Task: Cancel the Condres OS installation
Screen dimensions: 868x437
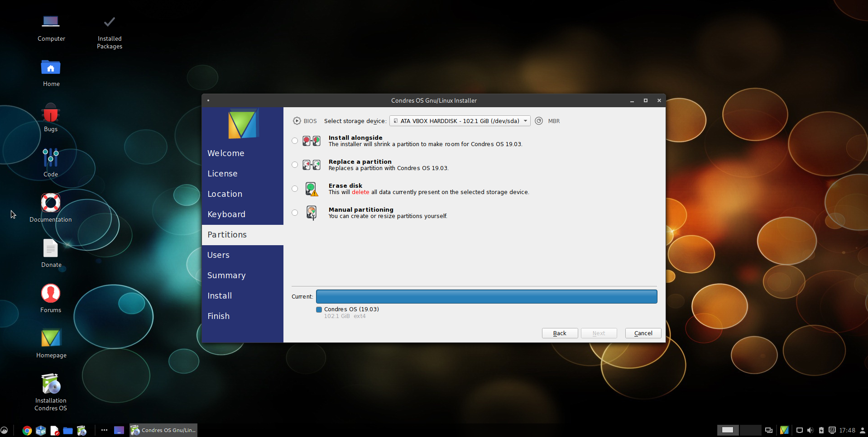Action: [643, 333]
